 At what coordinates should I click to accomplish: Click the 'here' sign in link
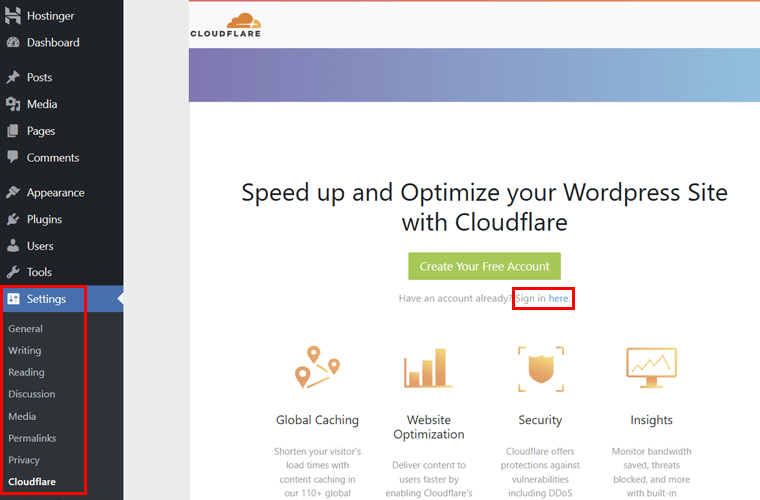pos(559,298)
